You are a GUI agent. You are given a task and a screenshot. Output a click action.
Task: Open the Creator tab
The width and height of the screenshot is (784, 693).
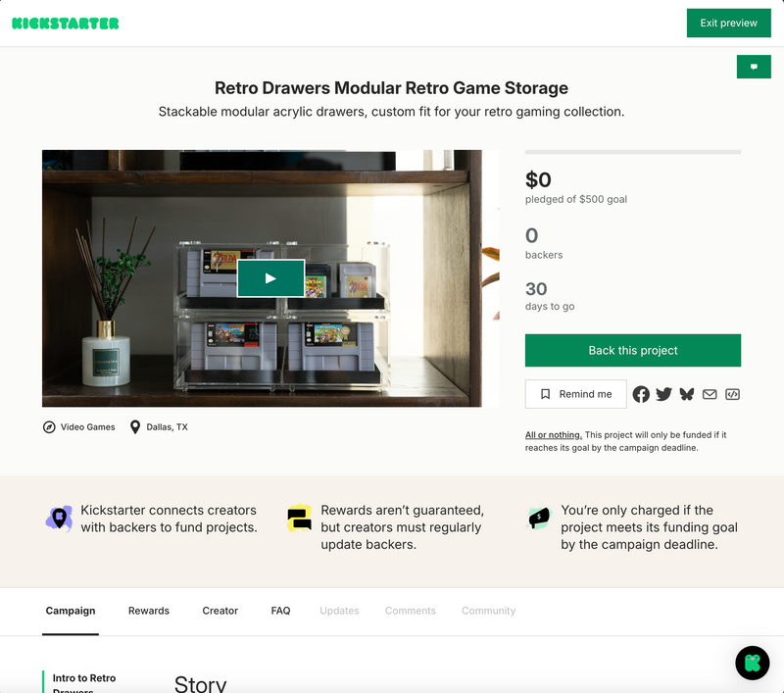coord(220,611)
